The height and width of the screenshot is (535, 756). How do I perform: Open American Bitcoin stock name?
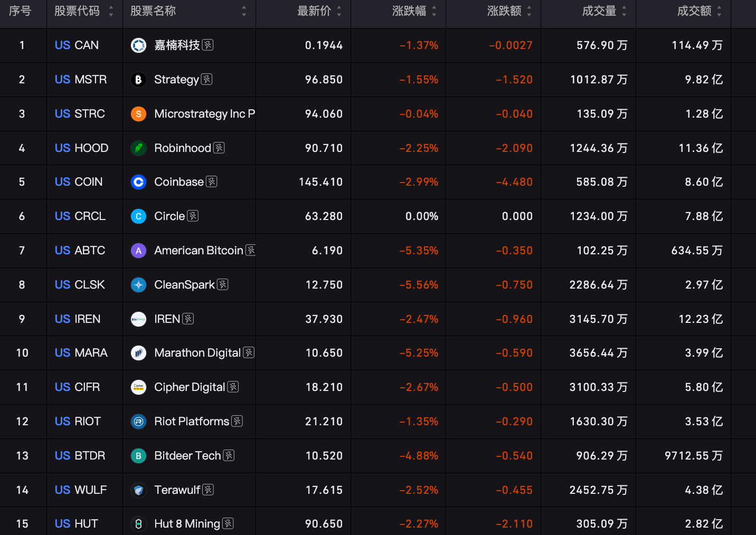pyautogui.click(x=199, y=251)
